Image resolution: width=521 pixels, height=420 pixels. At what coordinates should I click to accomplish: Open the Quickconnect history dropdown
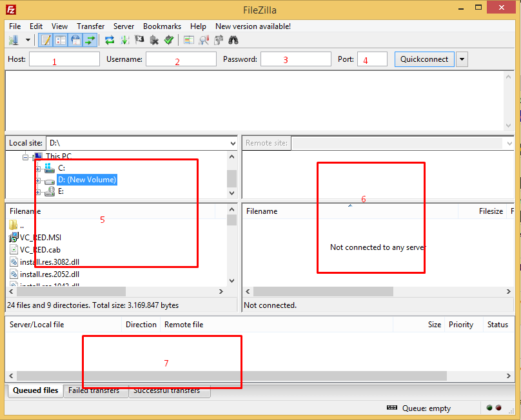[462, 59]
